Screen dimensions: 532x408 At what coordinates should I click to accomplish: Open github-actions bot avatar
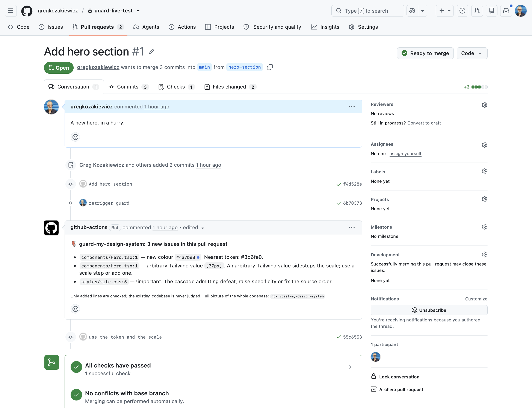point(51,228)
